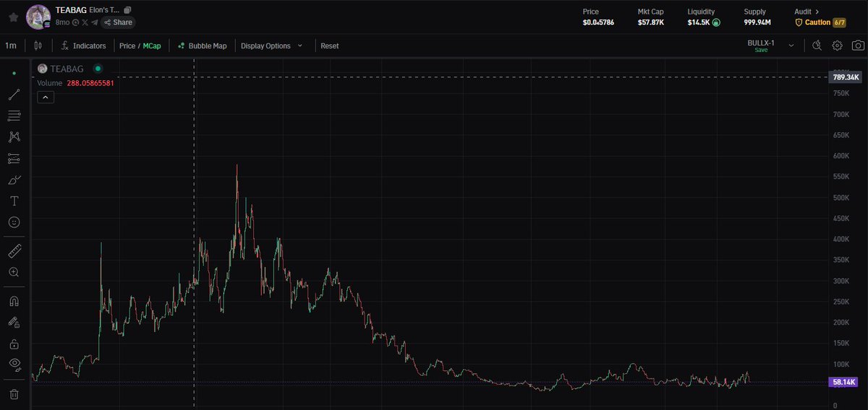868x410 pixels.
Task: Select the brush drawing tool
Action: click(14, 179)
